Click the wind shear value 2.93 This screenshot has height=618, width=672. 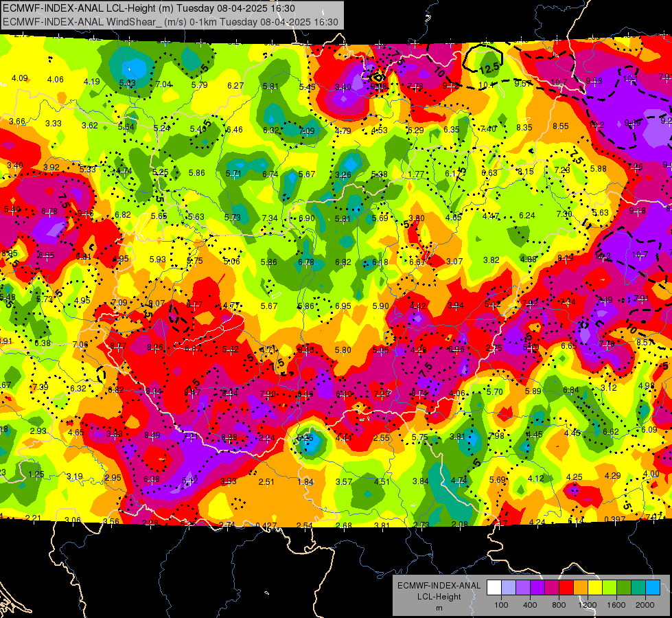point(38,431)
